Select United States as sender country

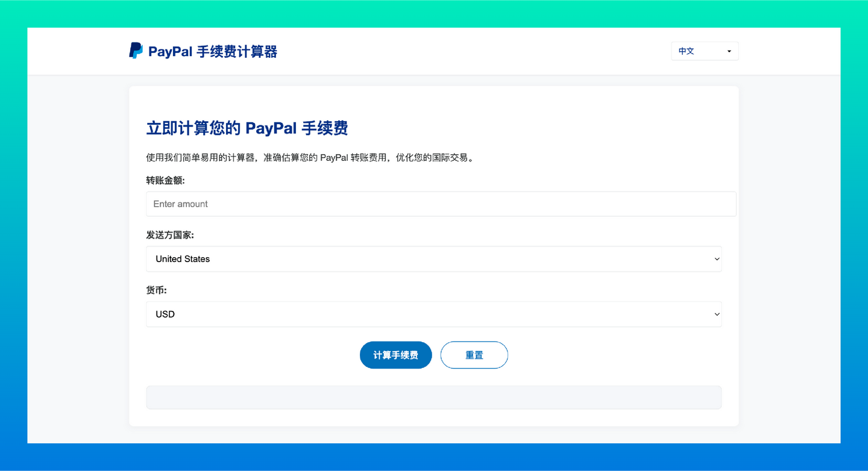(x=434, y=258)
